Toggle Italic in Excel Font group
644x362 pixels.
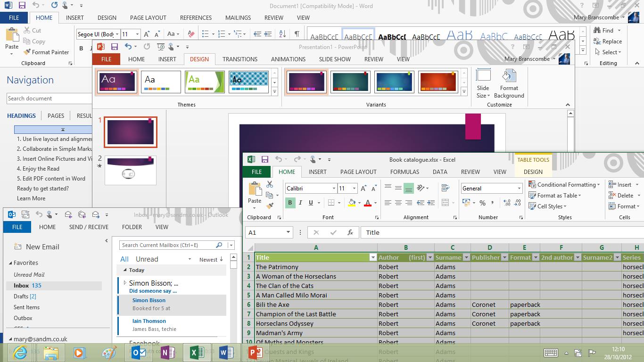[300, 203]
